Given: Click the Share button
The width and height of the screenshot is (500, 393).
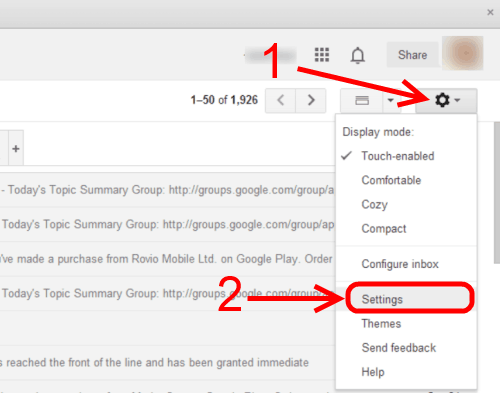Looking at the screenshot, I should (412, 55).
